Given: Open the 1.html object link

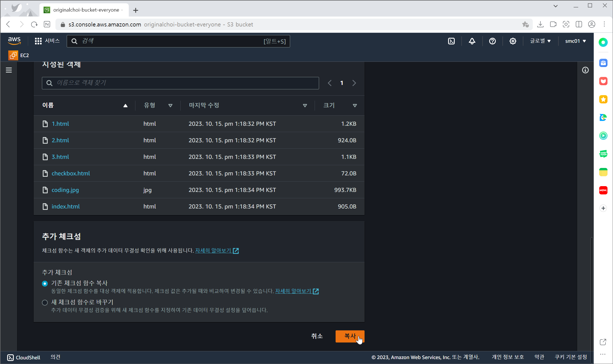Looking at the screenshot, I should pyautogui.click(x=60, y=124).
